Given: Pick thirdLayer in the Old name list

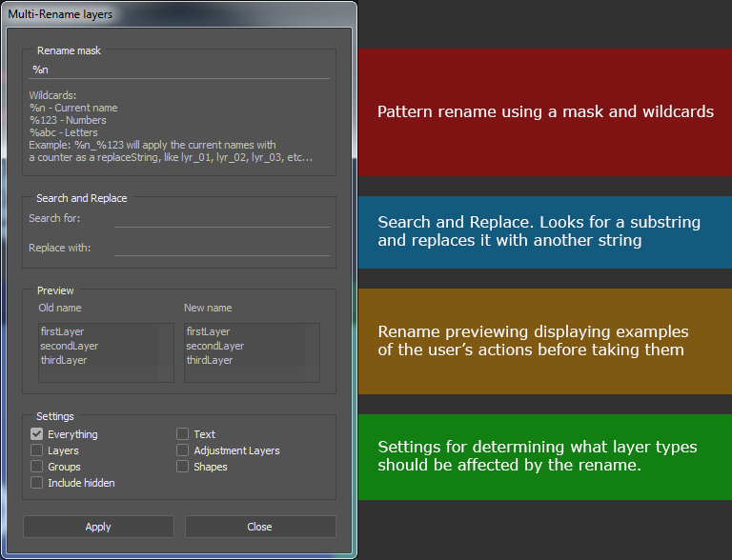Looking at the screenshot, I should tap(64, 360).
